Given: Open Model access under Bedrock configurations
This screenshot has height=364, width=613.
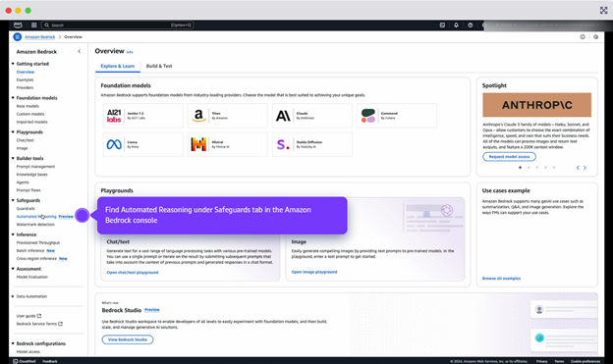Looking at the screenshot, I should [x=28, y=351].
